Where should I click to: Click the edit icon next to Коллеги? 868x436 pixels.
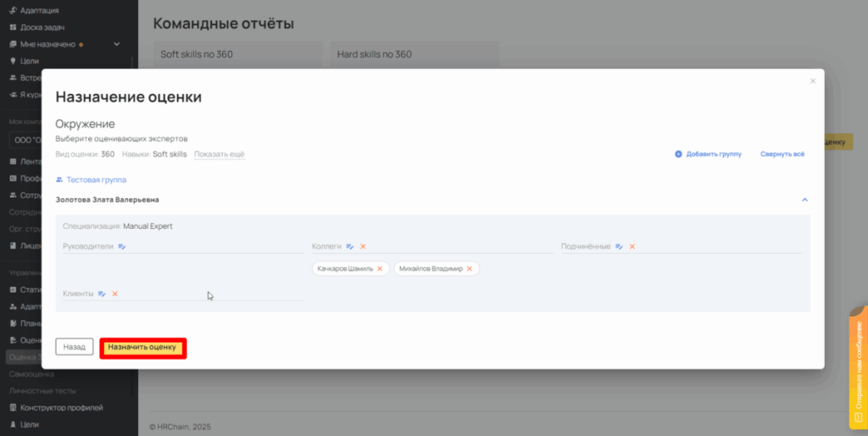click(350, 247)
